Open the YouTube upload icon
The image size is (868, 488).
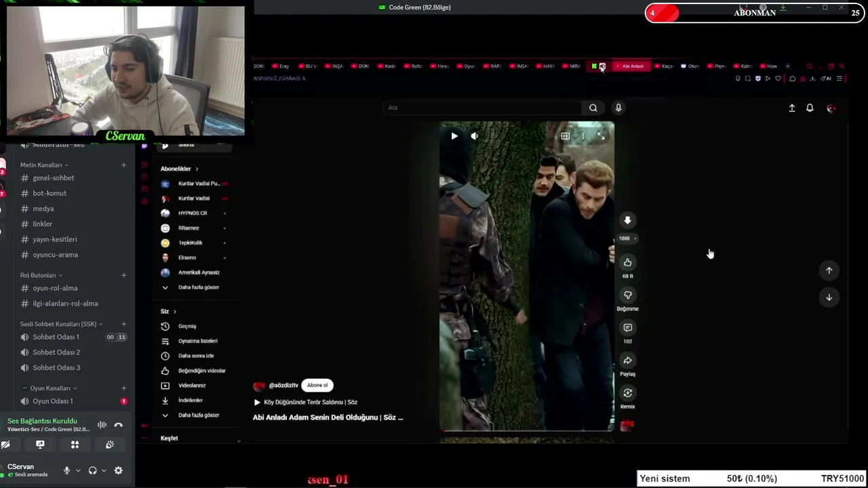tap(791, 108)
